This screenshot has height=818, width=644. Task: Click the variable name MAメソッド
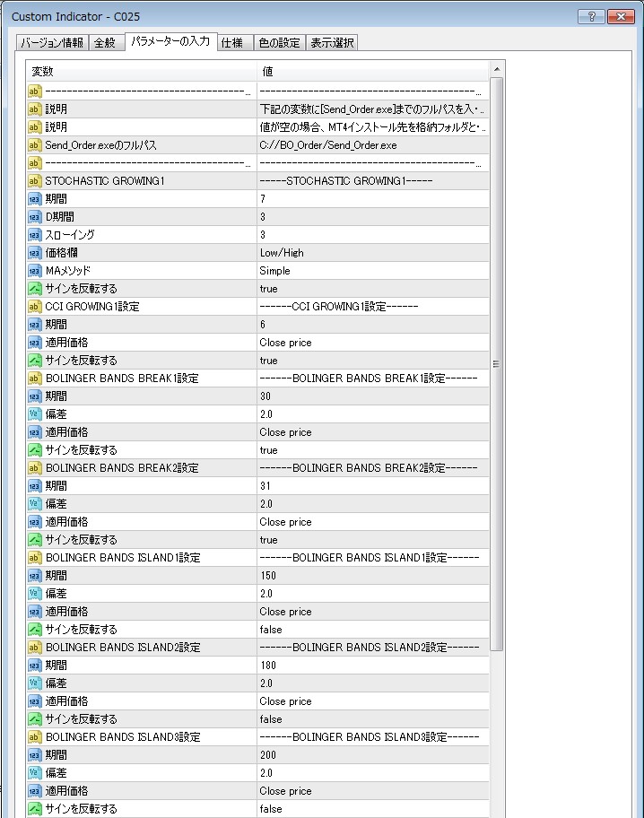click(68, 271)
